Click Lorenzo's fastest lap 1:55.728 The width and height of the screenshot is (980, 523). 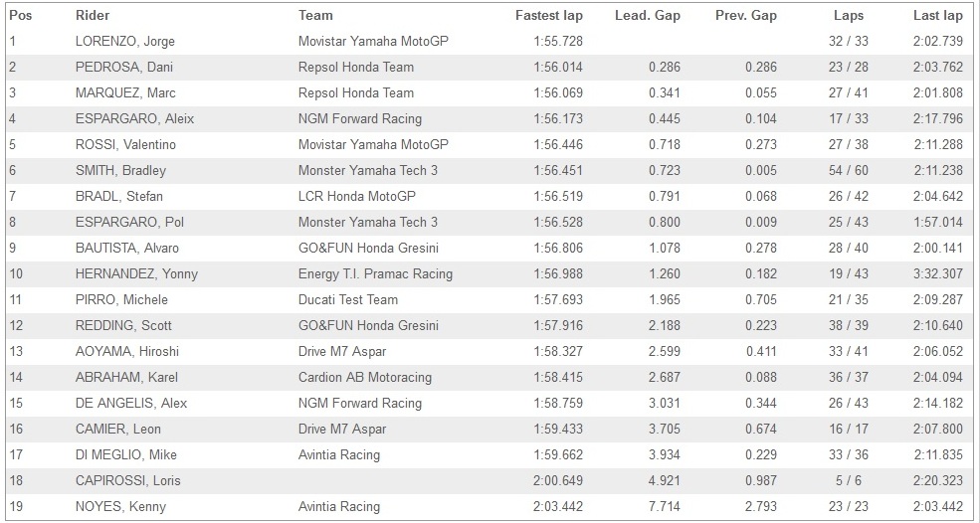(x=557, y=41)
